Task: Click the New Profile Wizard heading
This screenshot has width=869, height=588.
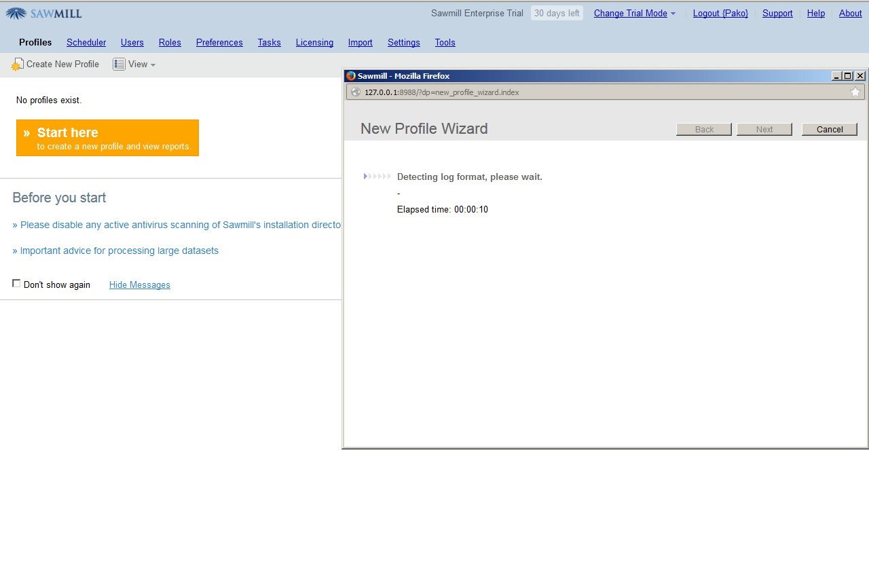Action: coord(424,128)
